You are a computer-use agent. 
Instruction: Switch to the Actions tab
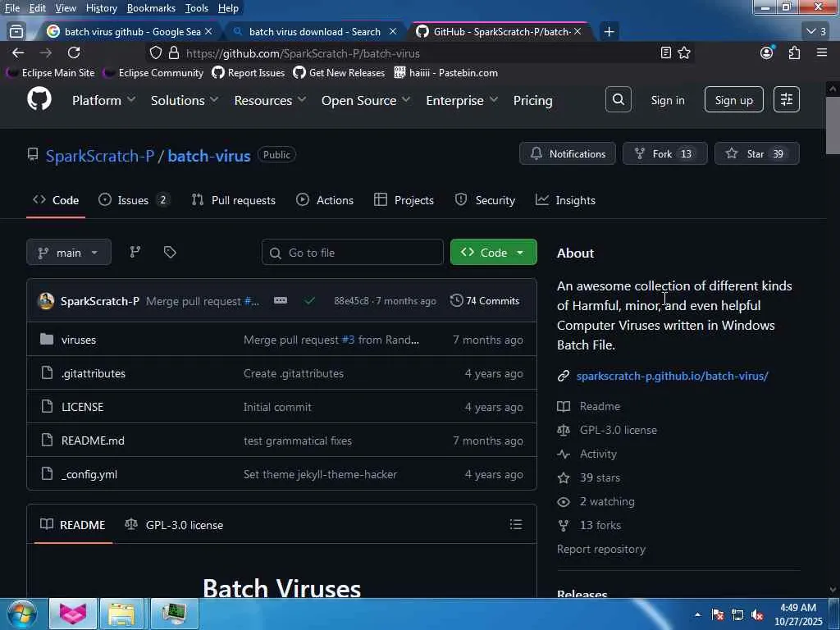pyautogui.click(x=325, y=200)
